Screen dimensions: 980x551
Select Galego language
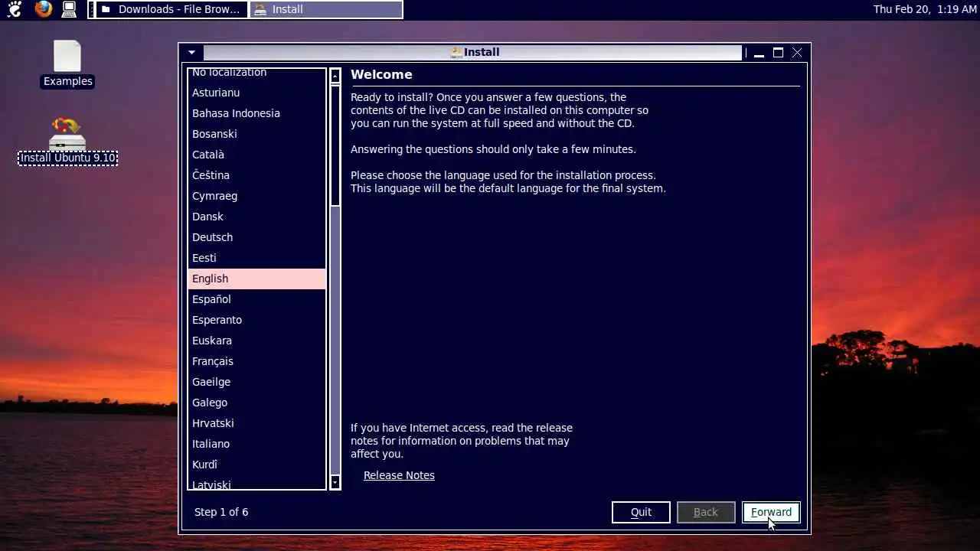point(257,403)
